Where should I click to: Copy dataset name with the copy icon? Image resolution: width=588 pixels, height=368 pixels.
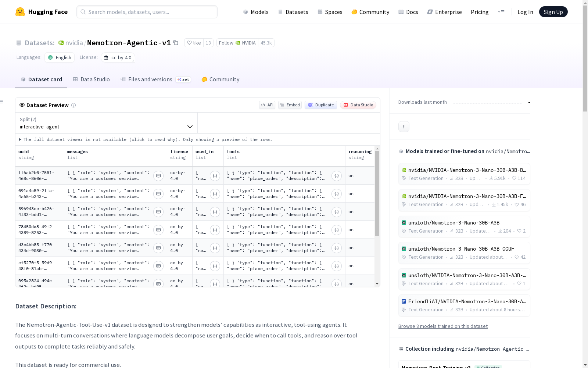[176, 43]
